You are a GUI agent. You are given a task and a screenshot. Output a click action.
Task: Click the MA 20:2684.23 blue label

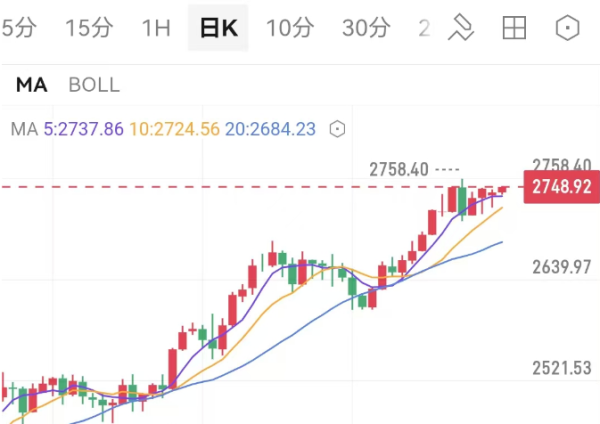[x=270, y=129]
